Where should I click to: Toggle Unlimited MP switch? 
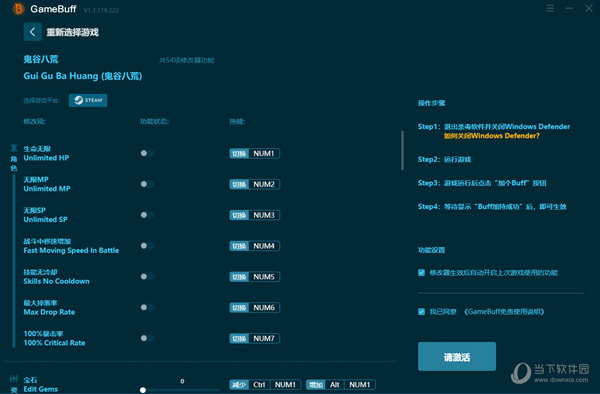click(147, 184)
